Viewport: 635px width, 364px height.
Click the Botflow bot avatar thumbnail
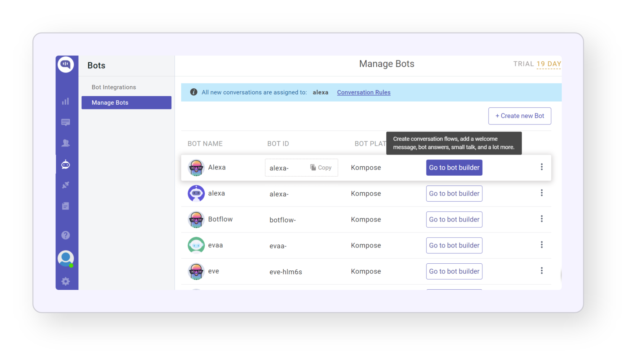[x=196, y=219]
